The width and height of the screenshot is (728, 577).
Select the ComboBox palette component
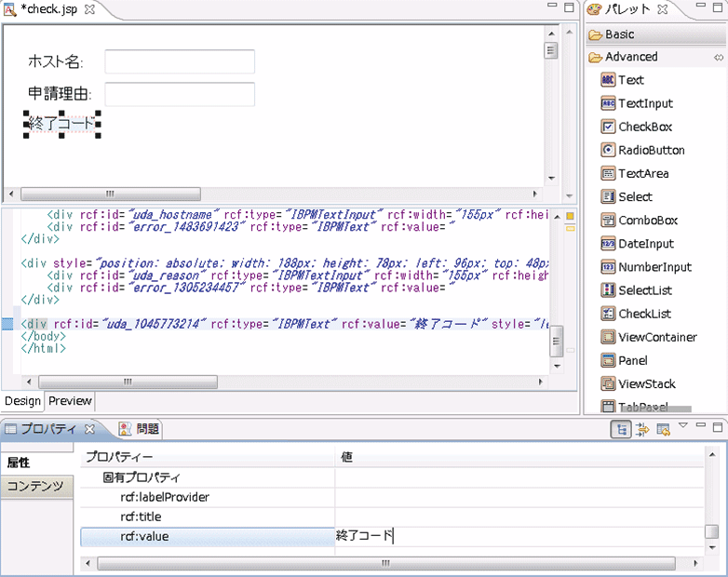coord(639,220)
